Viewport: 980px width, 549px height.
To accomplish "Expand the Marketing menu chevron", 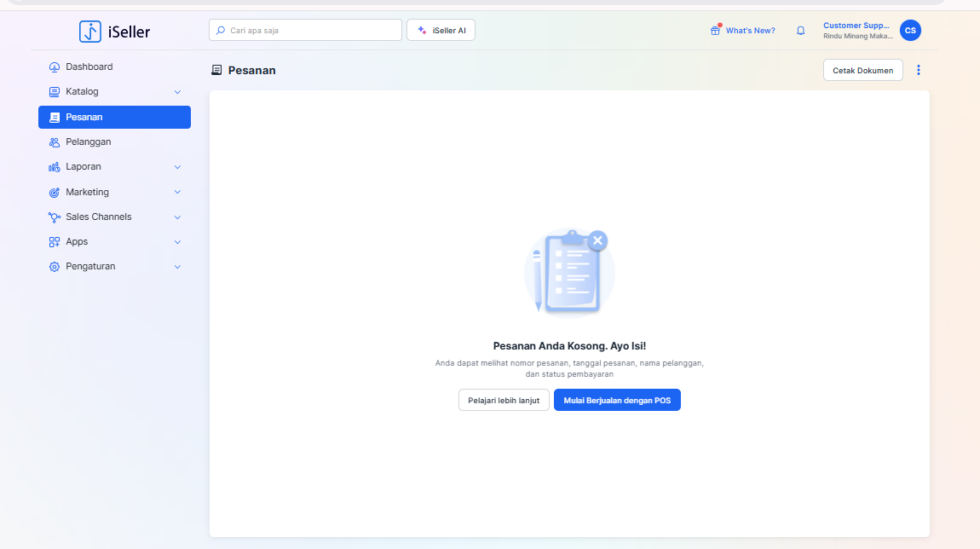I will (x=177, y=193).
